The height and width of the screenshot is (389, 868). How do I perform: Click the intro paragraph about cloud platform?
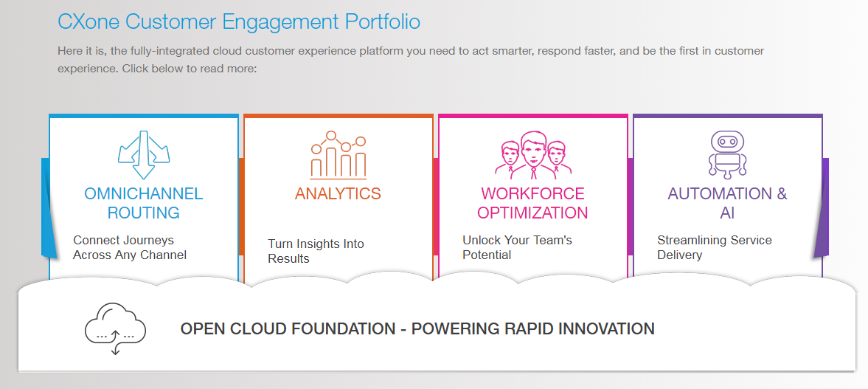click(411, 60)
